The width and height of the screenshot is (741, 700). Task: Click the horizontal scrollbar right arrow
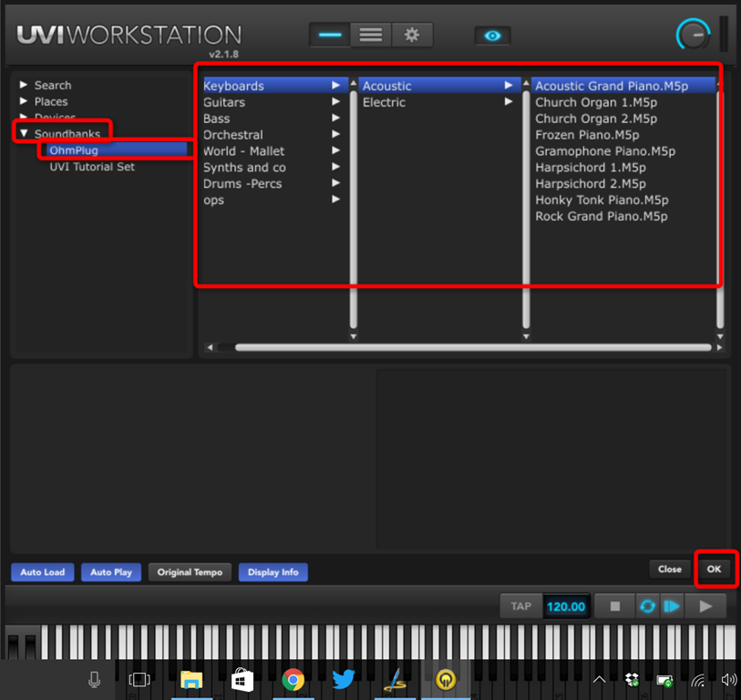pyautogui.click(x=719, y=347)
